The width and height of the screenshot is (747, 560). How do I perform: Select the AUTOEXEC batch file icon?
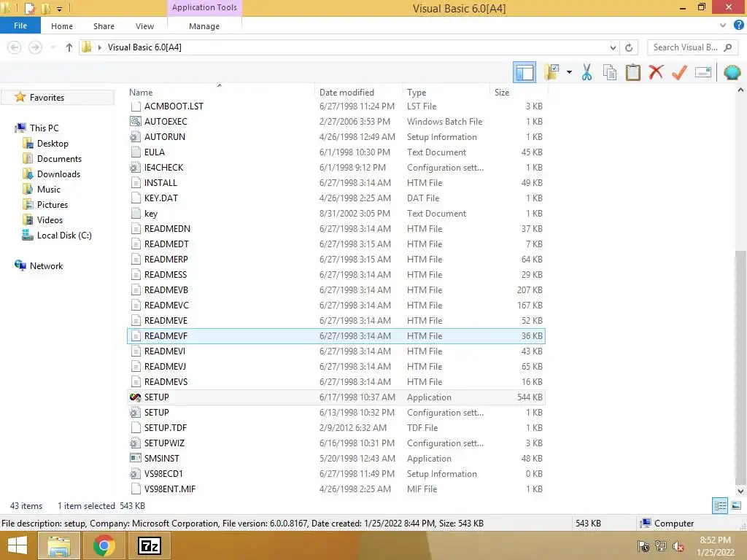click(x=135, y=122)
